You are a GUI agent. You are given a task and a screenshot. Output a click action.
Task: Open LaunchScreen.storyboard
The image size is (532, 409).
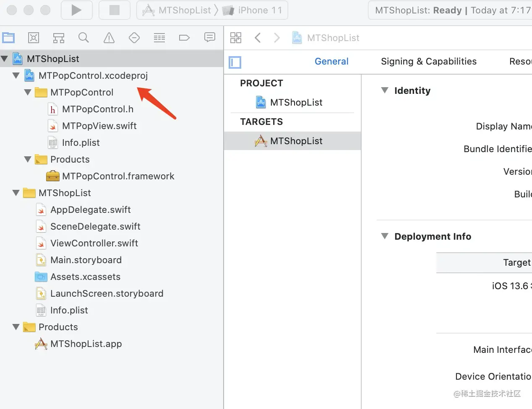tap(107, 293)
